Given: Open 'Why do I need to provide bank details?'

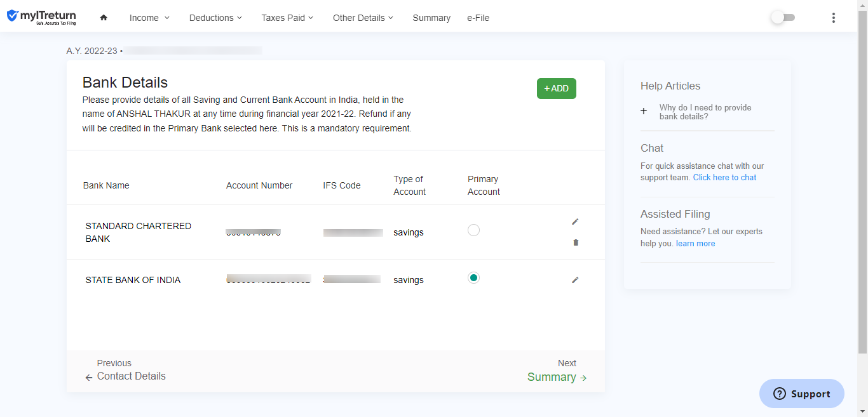Looking at the screenshot, I should click(705, 112).
